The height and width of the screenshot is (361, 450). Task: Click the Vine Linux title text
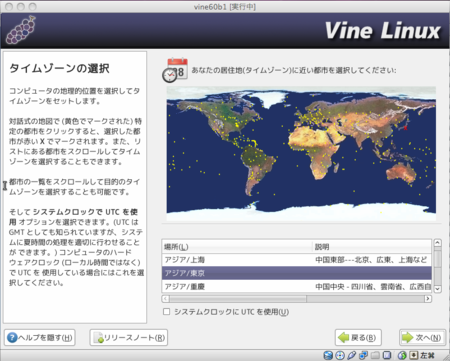(382, 31)
